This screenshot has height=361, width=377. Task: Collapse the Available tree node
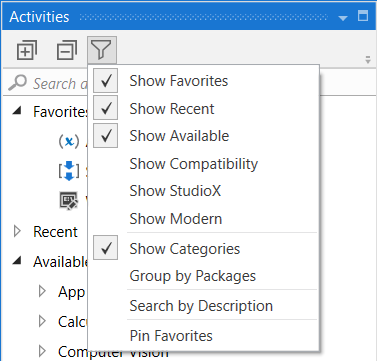tap(17, 261)
